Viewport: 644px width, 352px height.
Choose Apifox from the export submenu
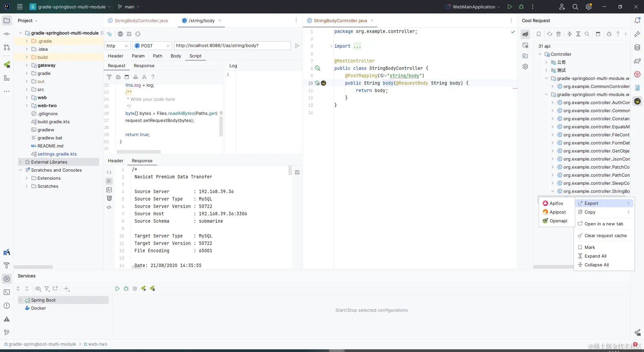tap(557, 203)
